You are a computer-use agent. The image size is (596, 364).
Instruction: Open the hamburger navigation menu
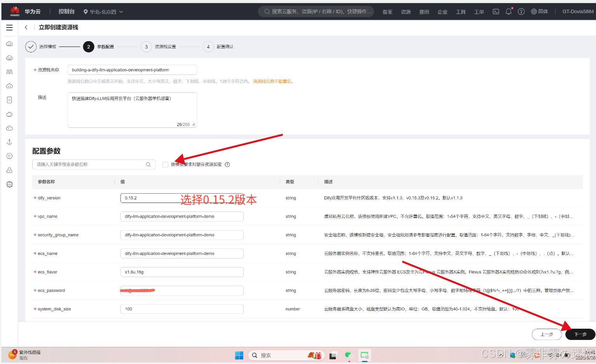tap(9, 28)
